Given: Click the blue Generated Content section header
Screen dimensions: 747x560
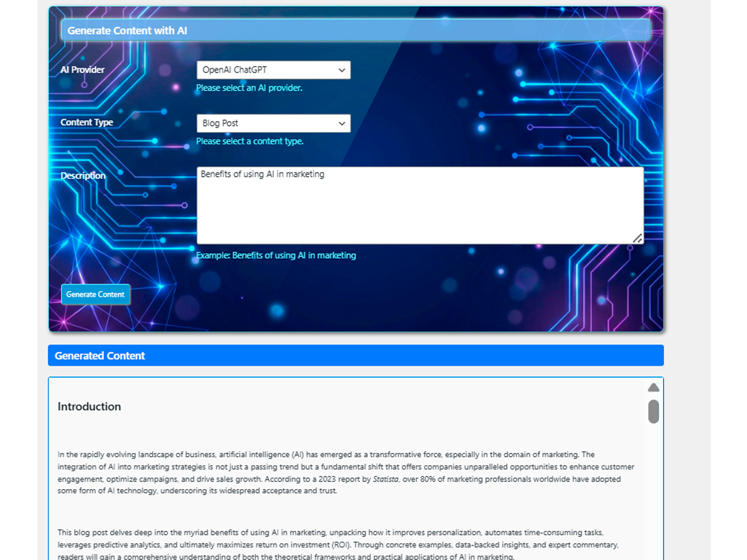Looking at the screenshot, I should [100, 355].
